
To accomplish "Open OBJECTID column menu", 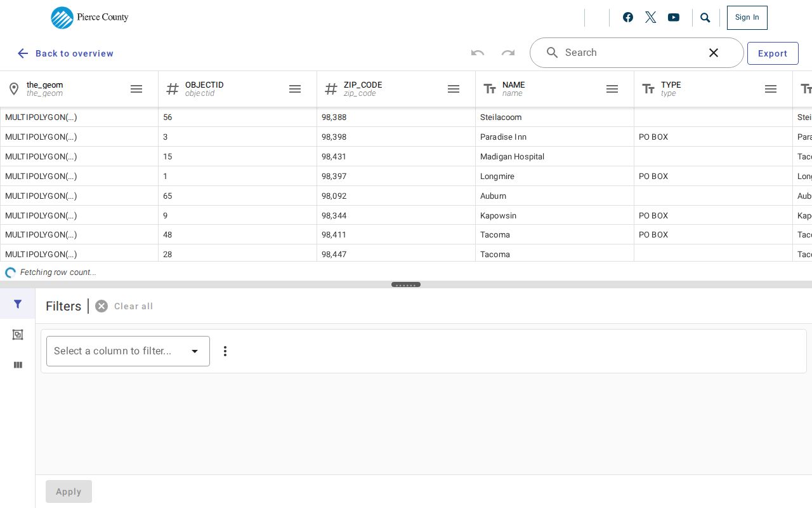I will (x=295, y=89).
